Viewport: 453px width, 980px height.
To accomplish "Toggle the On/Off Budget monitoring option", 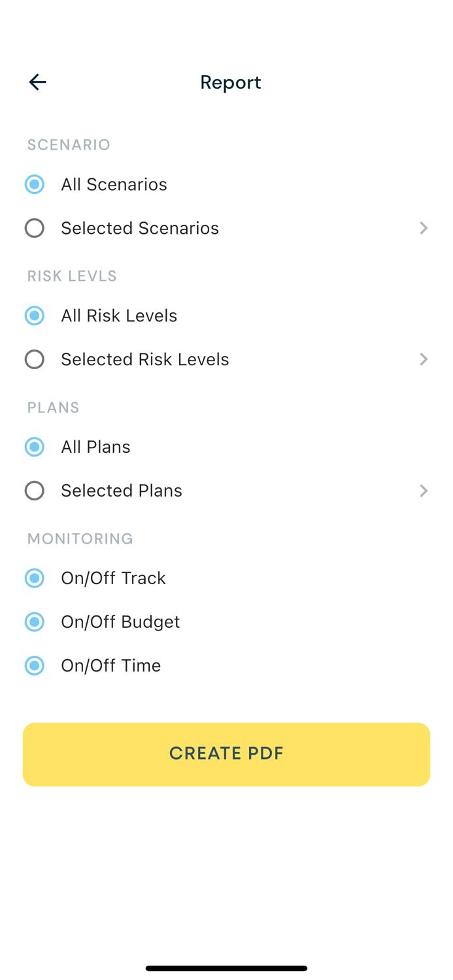I will pos(34,621).
